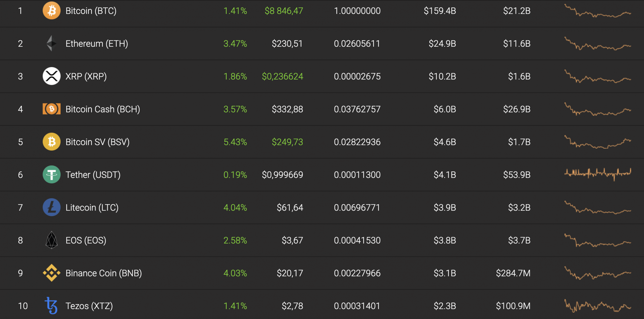Open the Ethereum (ETH) coin link

coord(97,44)
